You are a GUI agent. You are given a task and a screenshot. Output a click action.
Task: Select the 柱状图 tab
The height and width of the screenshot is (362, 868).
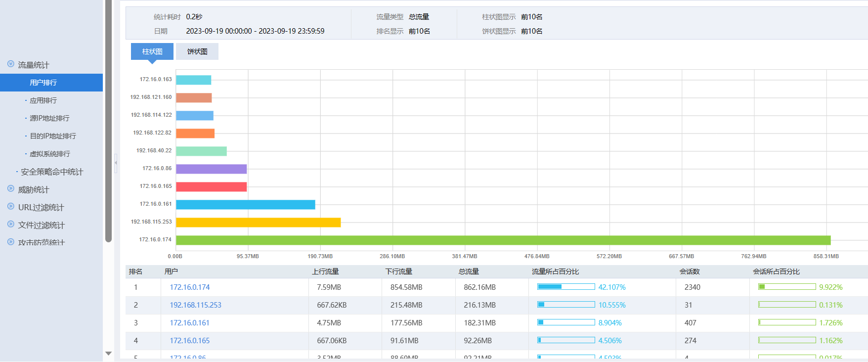pyautogui.click(x=152, y=51)
